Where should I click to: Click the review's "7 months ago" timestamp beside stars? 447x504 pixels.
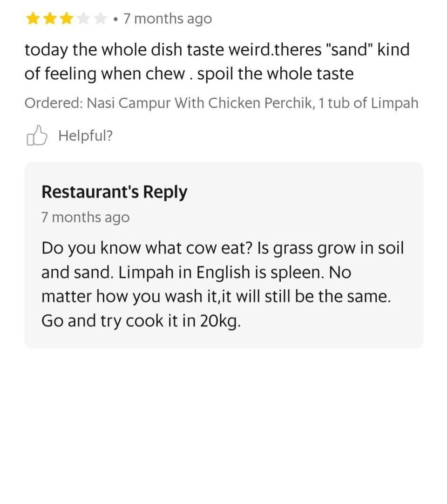pyautogui.click(x=167, y=19)
